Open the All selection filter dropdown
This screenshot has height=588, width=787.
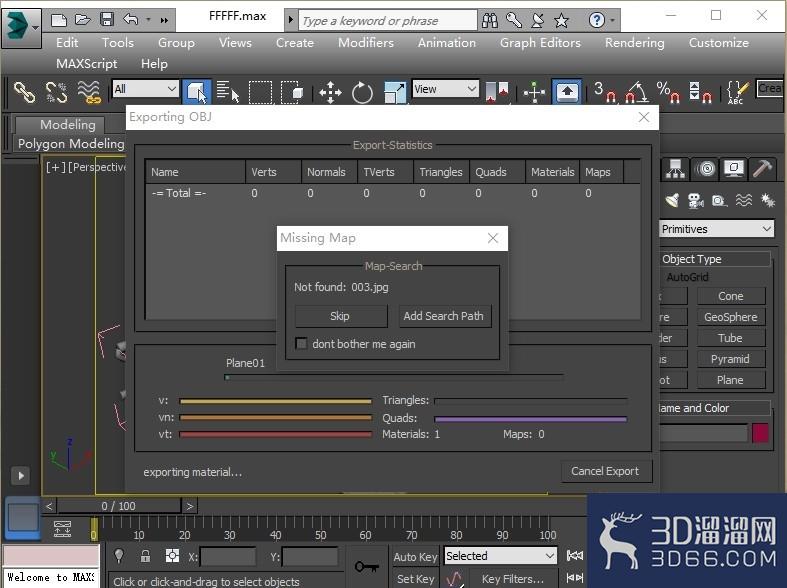145,89
